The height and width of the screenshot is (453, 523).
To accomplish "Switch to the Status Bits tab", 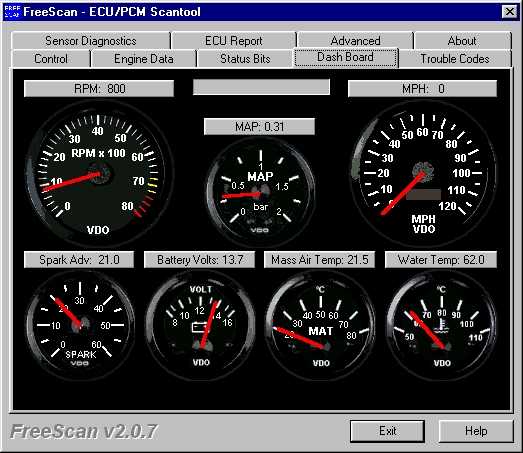I will pyautogui.click(x=245, y=59).
